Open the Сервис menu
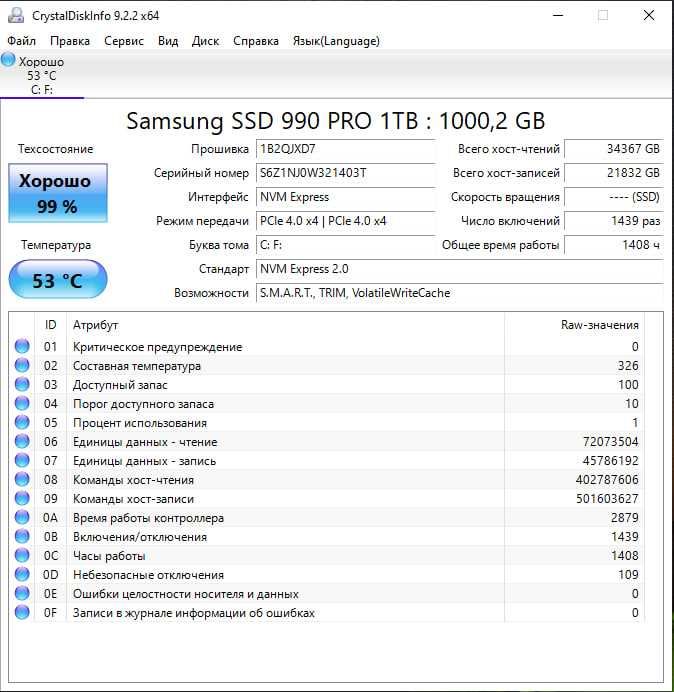This screenshot has height=692, width=674. point(124,41)
